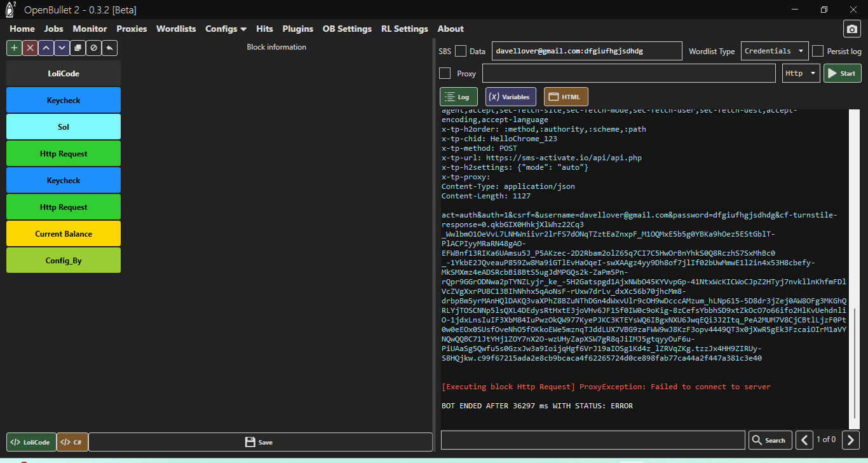Click the camera screenshot icon
868x463 pixels.
(851, 29)
